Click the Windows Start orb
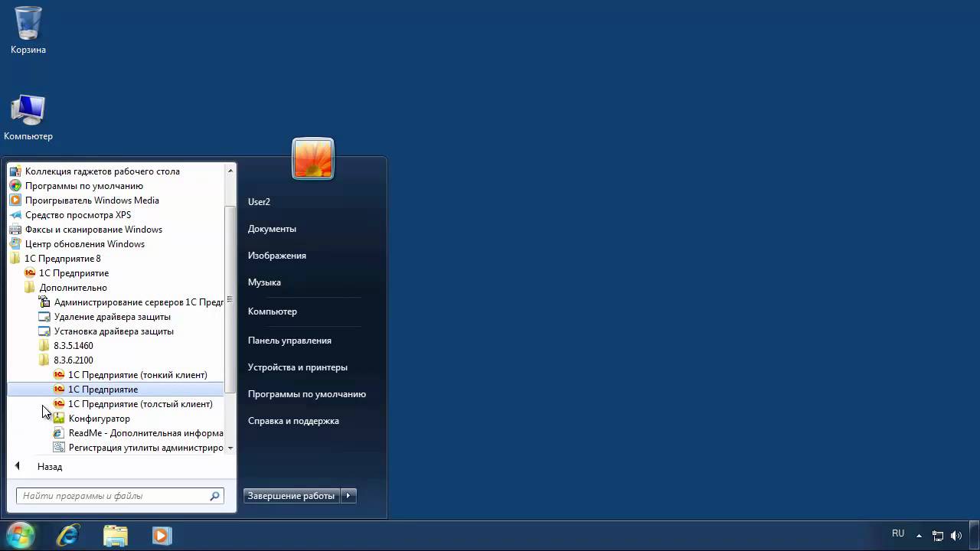Image resolution: width=980 pixels, height=551 pixels. pyautogui.click(x=21, y=535)
